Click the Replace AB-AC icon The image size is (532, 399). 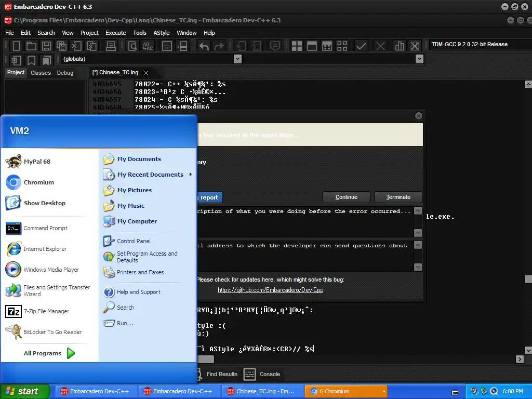click(148, 46)
